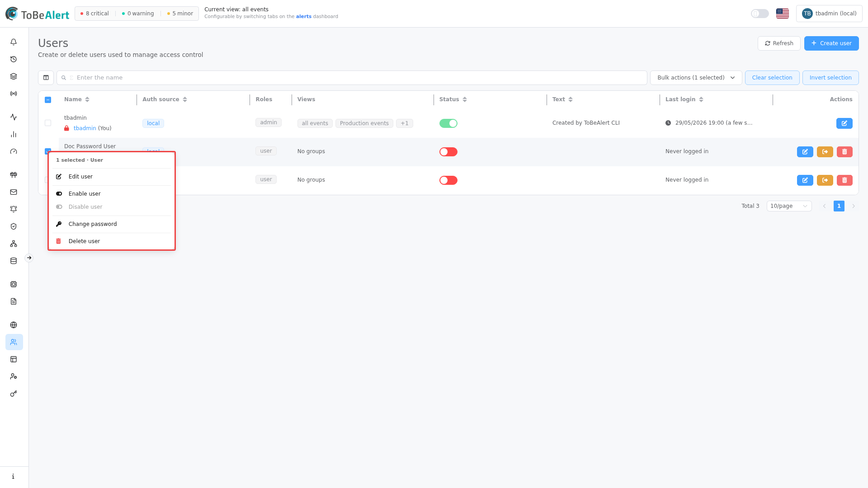
Task: Select Change password from context menu
Action: pyautogui.click(x=112, y=224)
